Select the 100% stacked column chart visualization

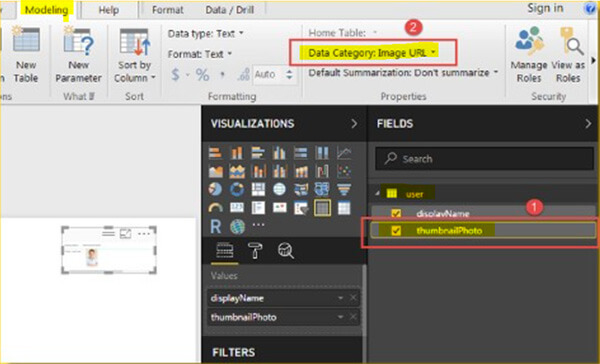[322, 153]
